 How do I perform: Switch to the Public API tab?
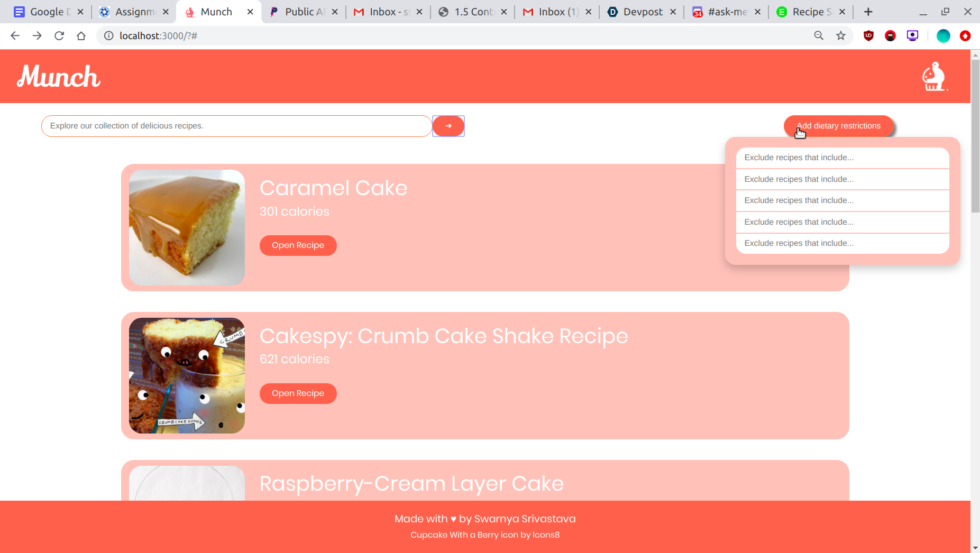point(303,12)
